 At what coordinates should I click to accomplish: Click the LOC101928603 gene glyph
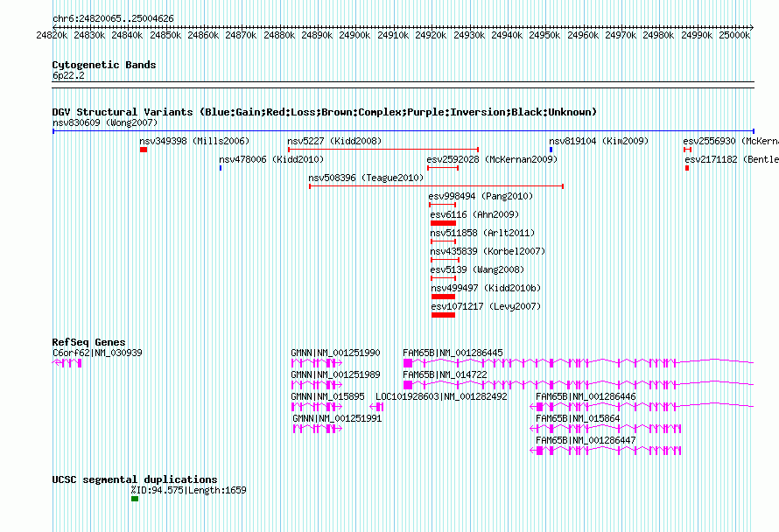click(376, 407)
